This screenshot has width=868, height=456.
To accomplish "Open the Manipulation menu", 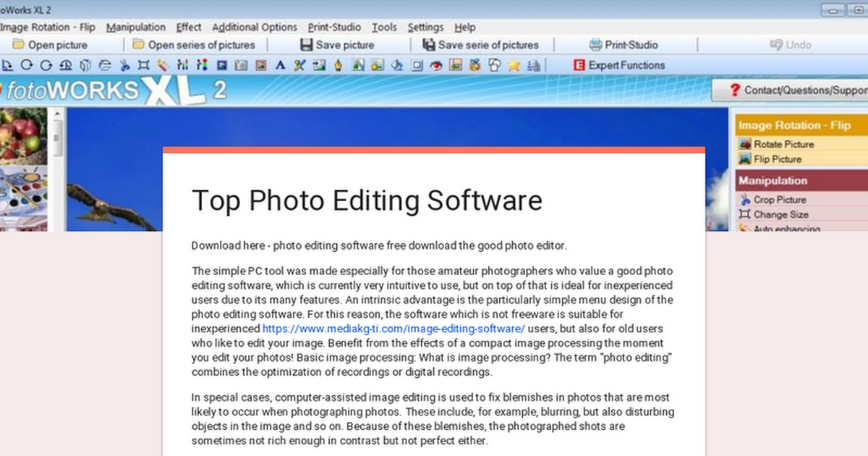I will tap(135, 28).
